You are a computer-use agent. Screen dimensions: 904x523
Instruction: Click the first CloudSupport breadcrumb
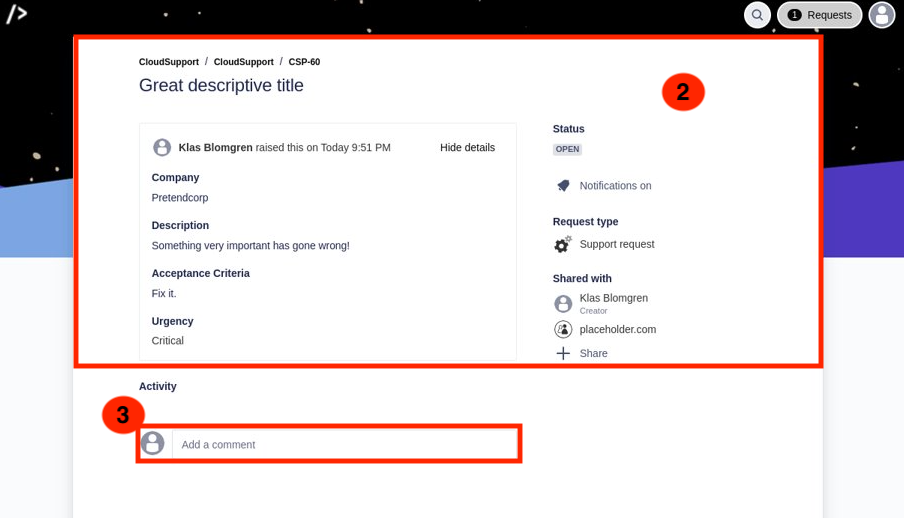[168, 62]
